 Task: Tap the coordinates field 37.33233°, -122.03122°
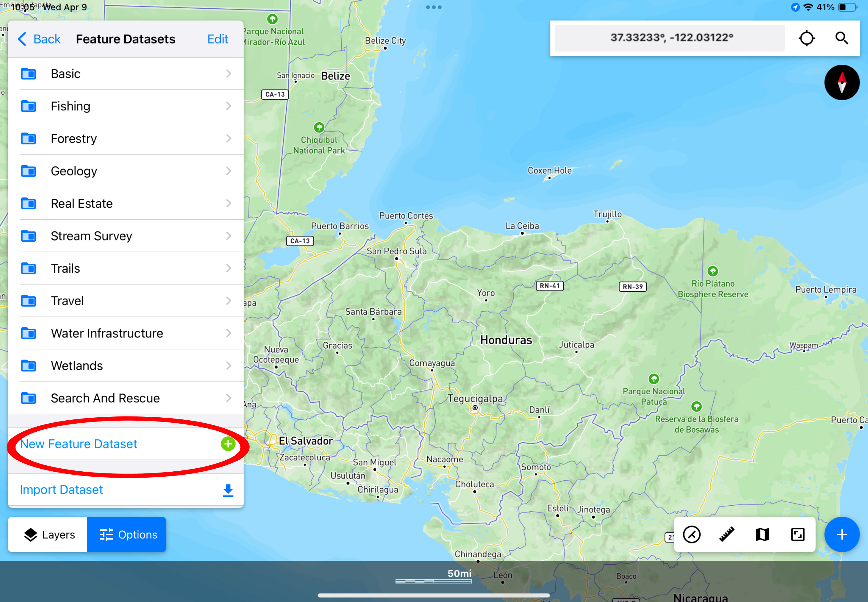click(670, 38)
